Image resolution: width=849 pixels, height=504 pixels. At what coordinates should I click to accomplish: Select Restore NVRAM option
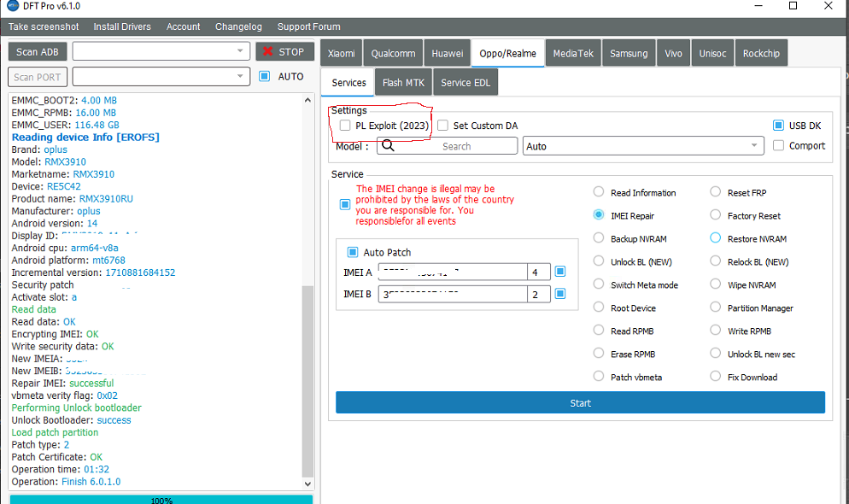tap(715, 237)
